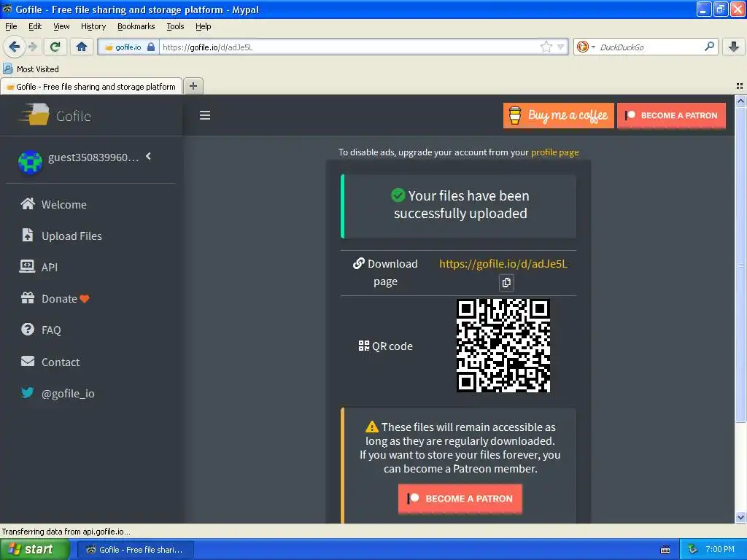
Task: Click the Buy me a coffee button
Action: click(x=558, y=115)
